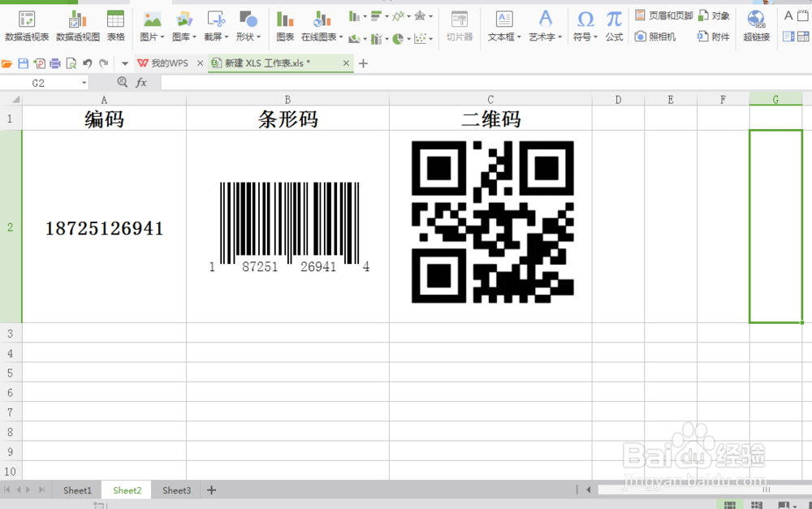Select the 二维码 header cell
The width and height of the screenshot is (812, 509).
[x=490, y=119]
